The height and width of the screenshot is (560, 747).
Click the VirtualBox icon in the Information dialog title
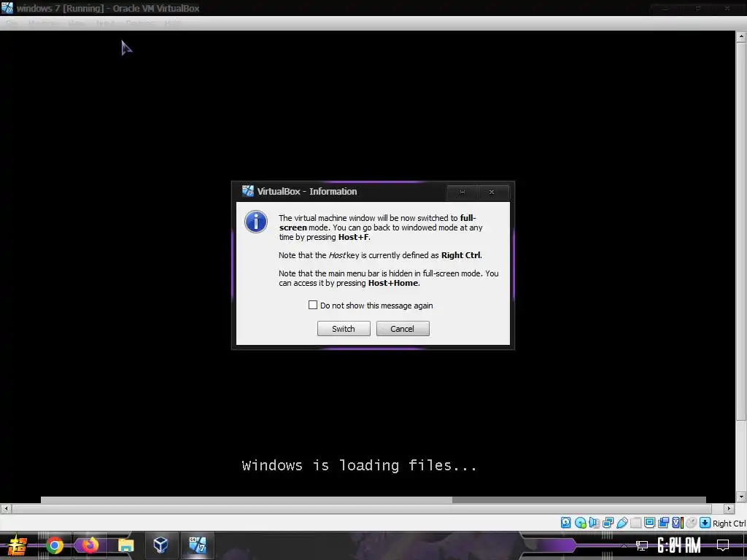coord(248,191)
